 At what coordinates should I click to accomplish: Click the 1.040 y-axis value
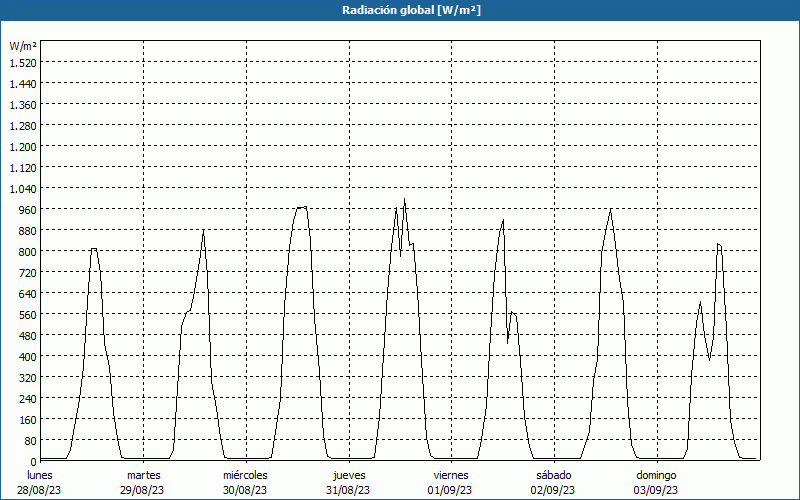coord(23,188)
